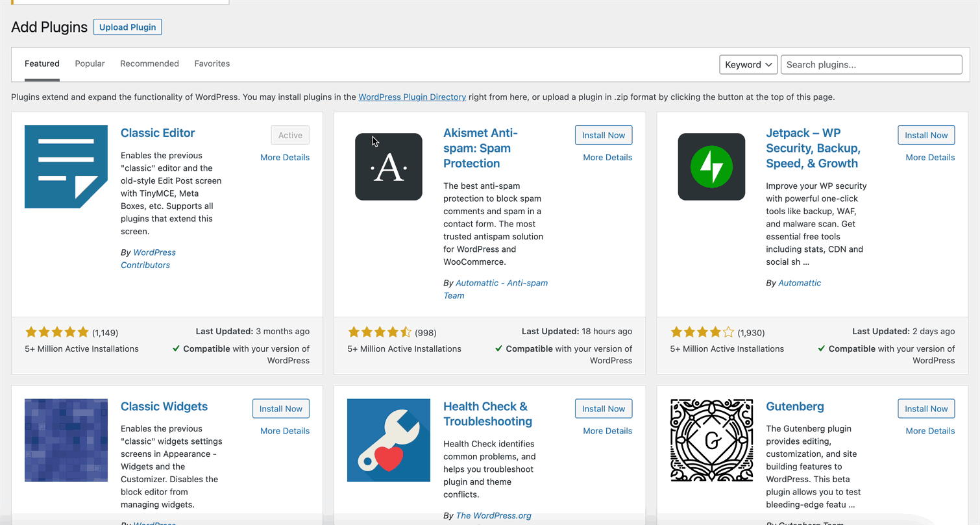980x525 pixels.
Task: Click the Akismet 'A' plugin icon
Action: pos(388,167)
